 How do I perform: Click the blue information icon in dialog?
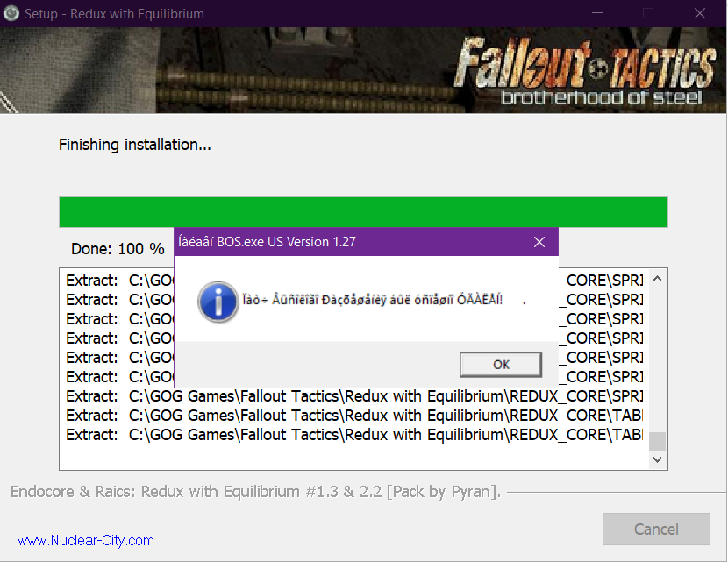tap(218, 302)
